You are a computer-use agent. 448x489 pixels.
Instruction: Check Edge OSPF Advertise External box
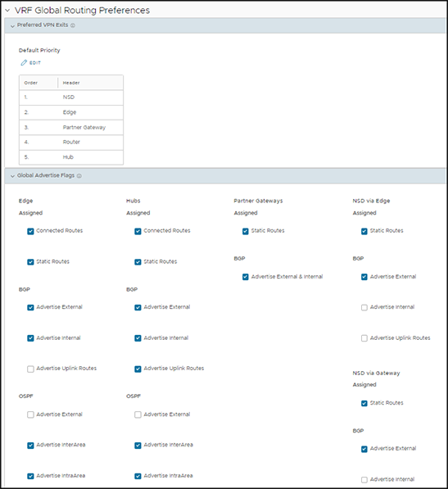tap(30, 414)
